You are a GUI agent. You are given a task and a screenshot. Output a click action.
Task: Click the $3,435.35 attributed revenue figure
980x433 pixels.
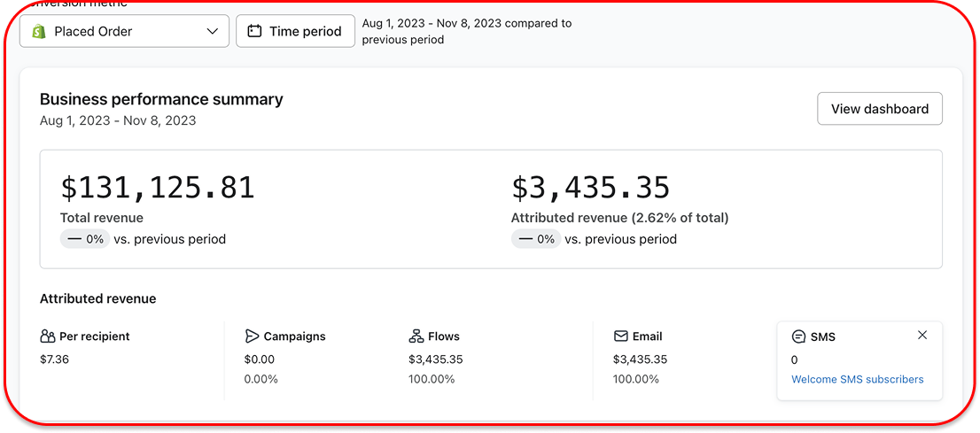pos(590,188)
